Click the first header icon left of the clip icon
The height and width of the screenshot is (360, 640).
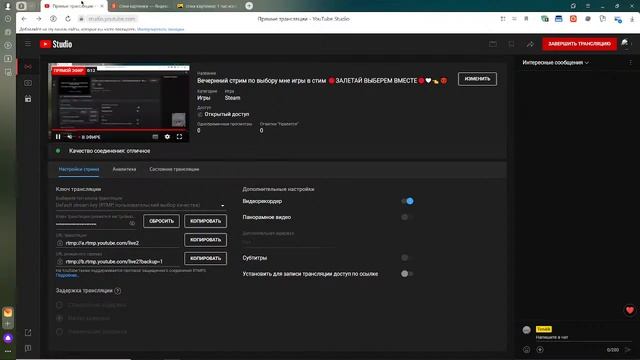pyautogui.click(x=493, y=44)
